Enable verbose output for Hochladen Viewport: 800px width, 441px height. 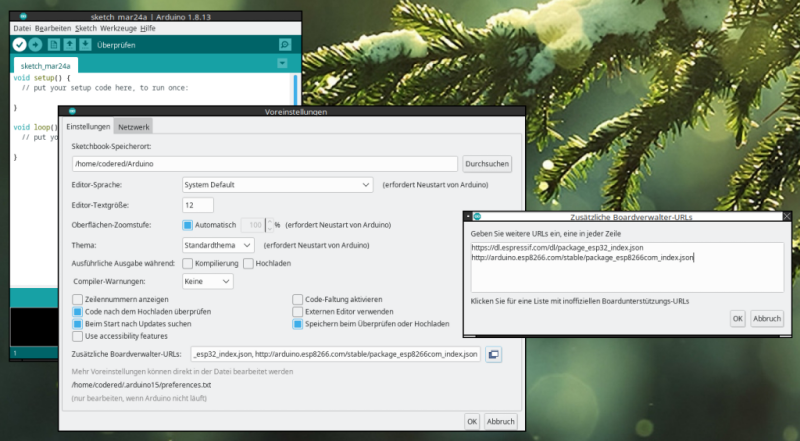coord(248,263)
